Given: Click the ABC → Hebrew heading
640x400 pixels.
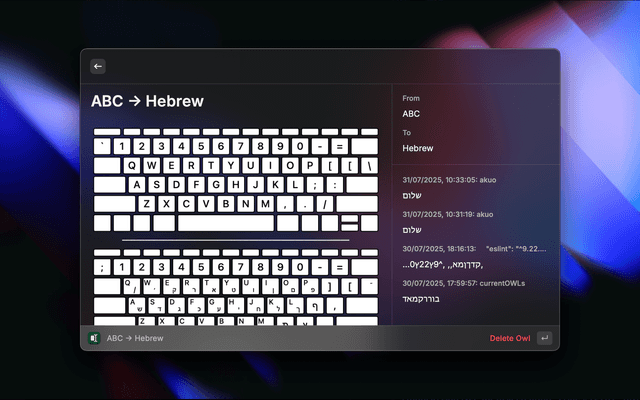Looking at the screenshot, I should pyautogui.click(x=147, y=101).
